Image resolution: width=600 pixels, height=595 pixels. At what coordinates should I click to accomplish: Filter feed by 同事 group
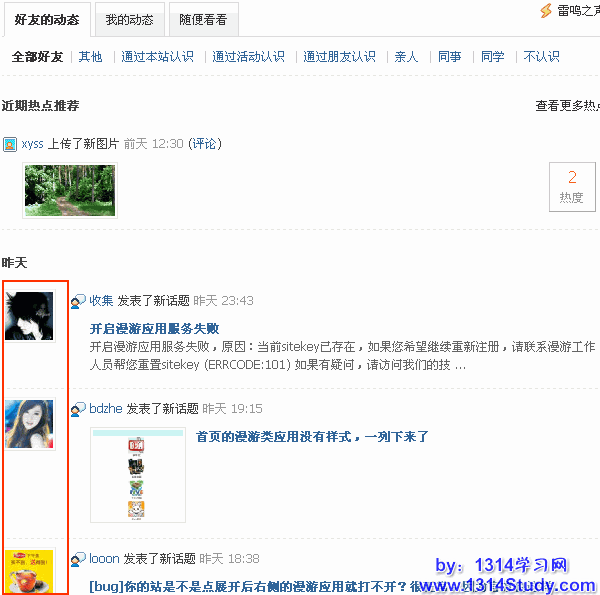coord(449,57)
